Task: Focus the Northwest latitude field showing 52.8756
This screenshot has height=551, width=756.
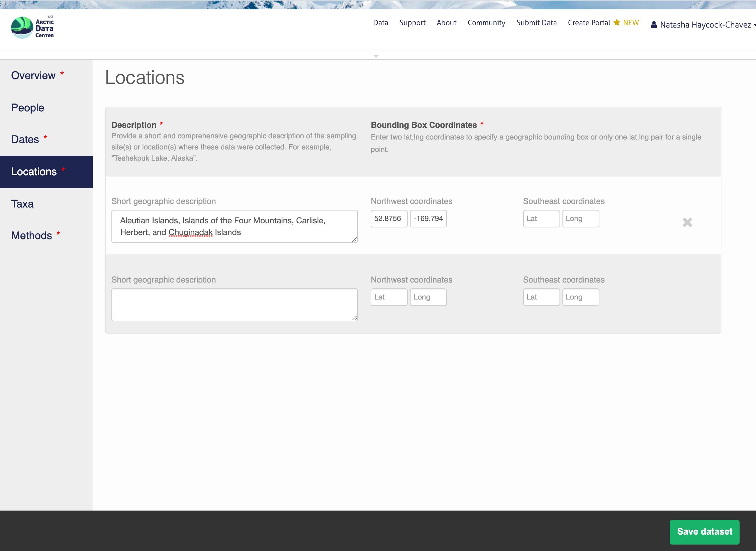Action: pyautogui.click(x=389, y=219)
